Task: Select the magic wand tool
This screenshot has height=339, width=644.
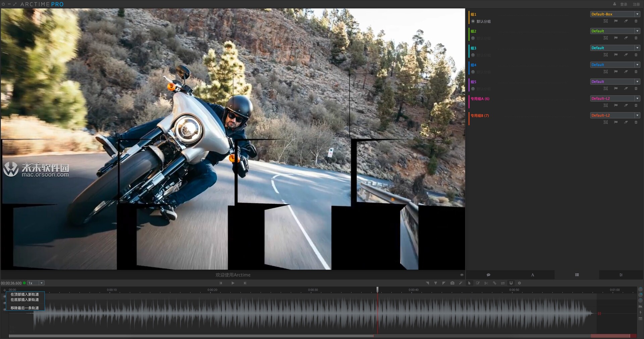Action: coord(461,283)
